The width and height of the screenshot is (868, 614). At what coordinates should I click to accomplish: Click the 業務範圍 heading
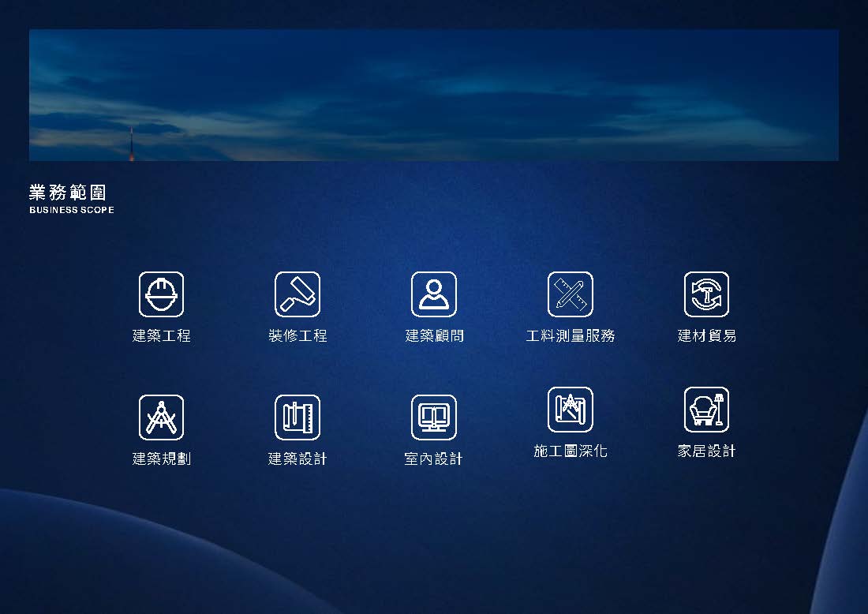click(68, 192)
